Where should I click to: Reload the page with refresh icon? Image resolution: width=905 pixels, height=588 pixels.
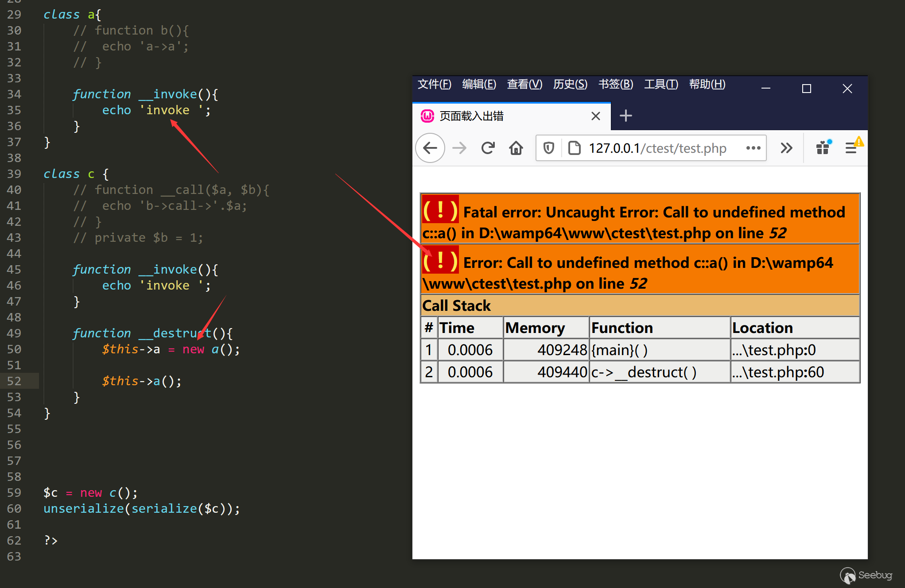[488, 148]
